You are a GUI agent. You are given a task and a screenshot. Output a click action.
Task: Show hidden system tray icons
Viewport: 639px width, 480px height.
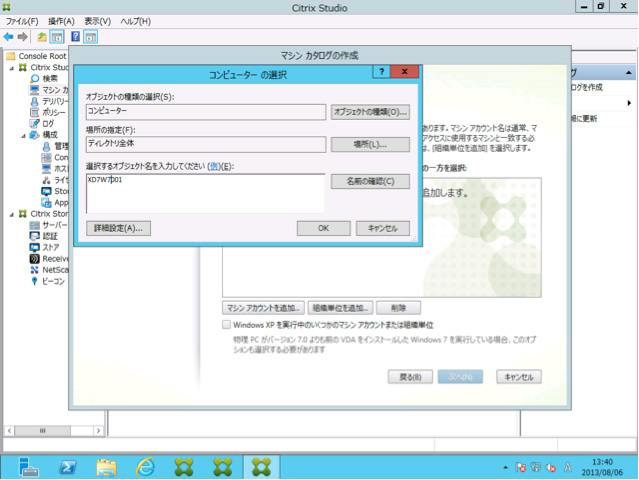[x=505, y=467]
